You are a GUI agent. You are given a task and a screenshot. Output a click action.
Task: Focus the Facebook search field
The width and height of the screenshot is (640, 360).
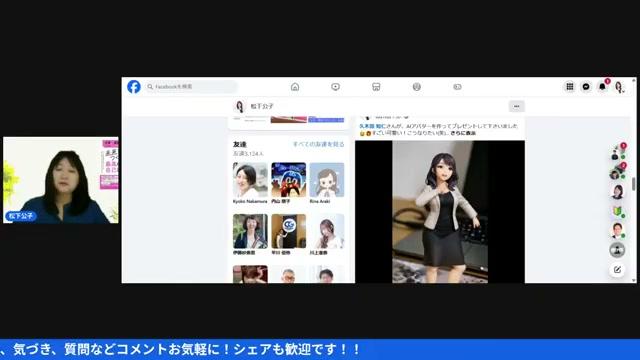click(191, 87)
